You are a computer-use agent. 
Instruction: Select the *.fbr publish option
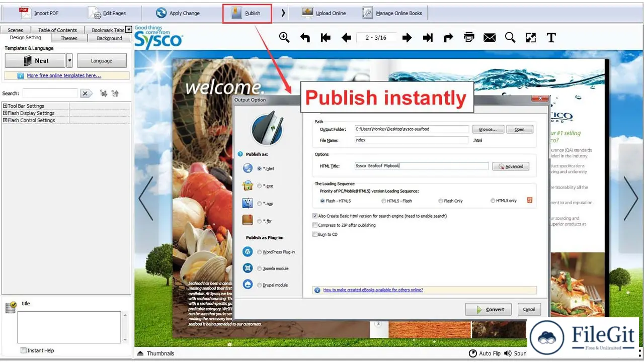click(260, 221)
